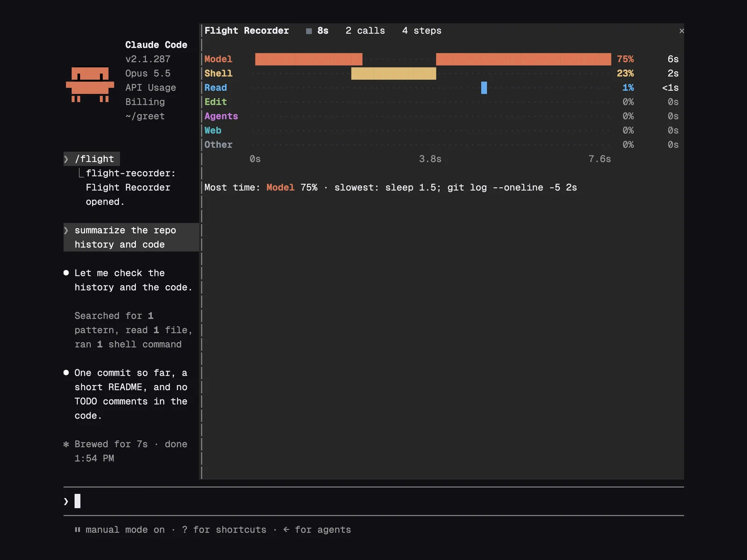
Task: Select the Agents row label
Action: click(221, 116)
